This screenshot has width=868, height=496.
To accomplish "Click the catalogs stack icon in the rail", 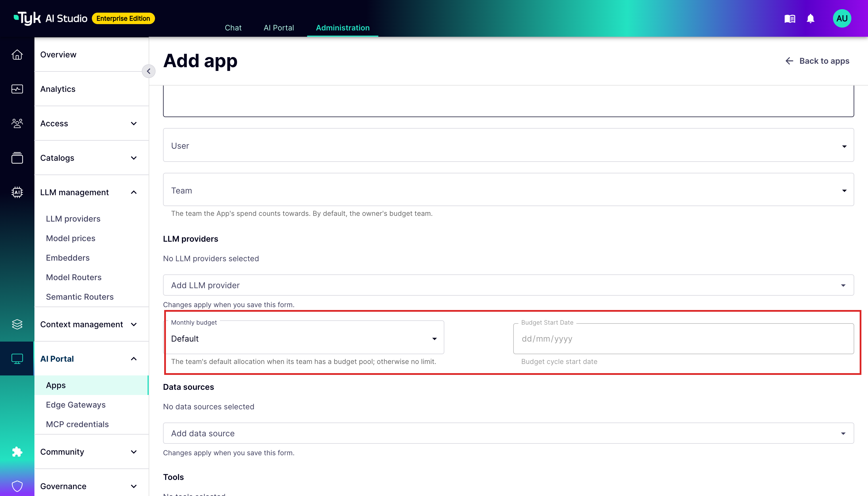I will (17, 158).
